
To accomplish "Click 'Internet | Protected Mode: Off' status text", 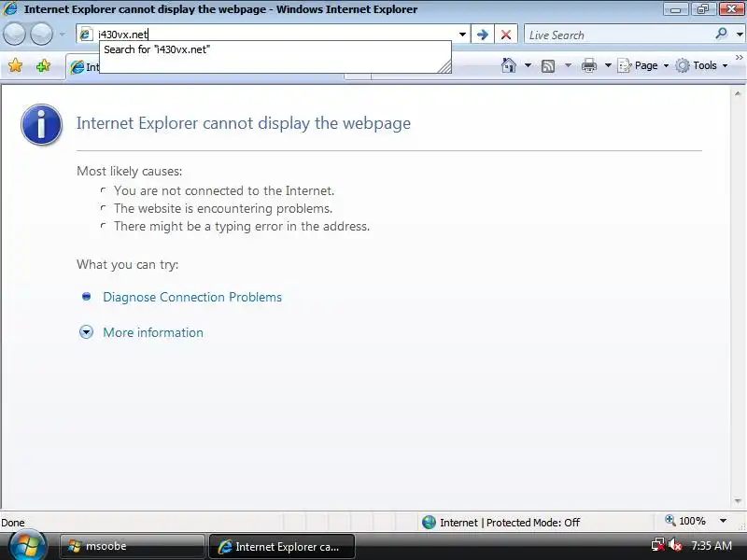I will pyautogui.click(x=510, y=523).
